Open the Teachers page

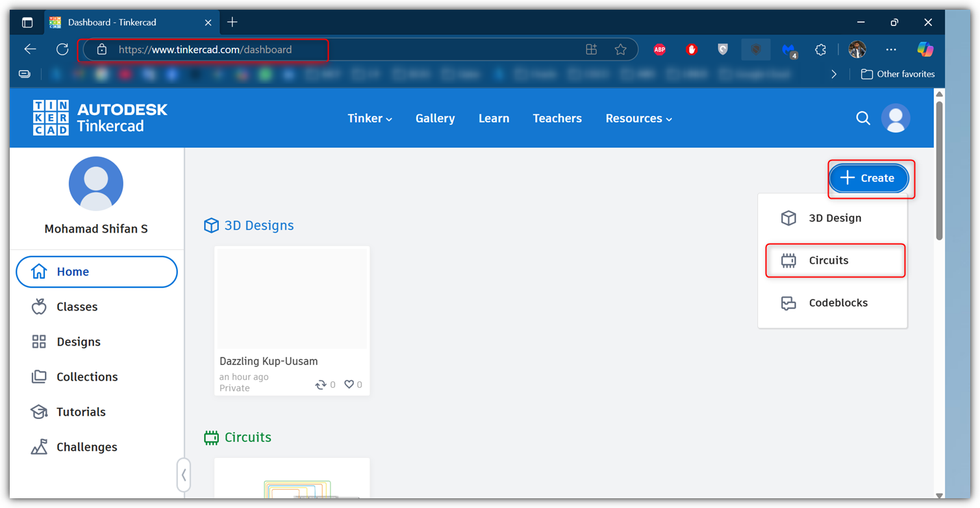(557, 118)
